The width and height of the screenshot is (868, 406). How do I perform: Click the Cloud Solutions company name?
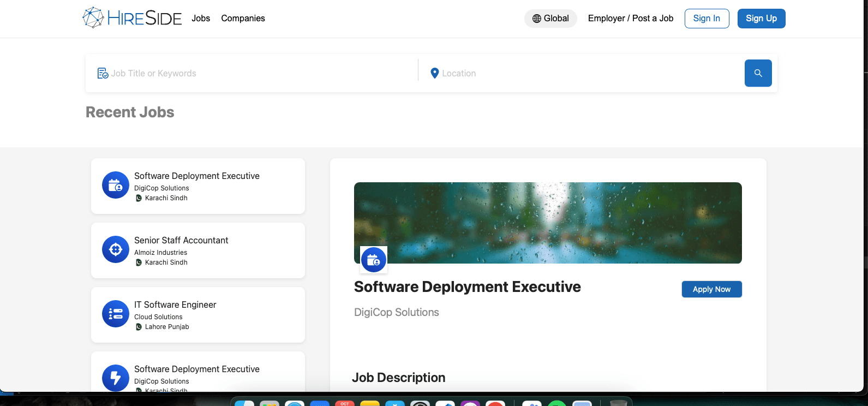pyautogui.click(x=158, y=317)
